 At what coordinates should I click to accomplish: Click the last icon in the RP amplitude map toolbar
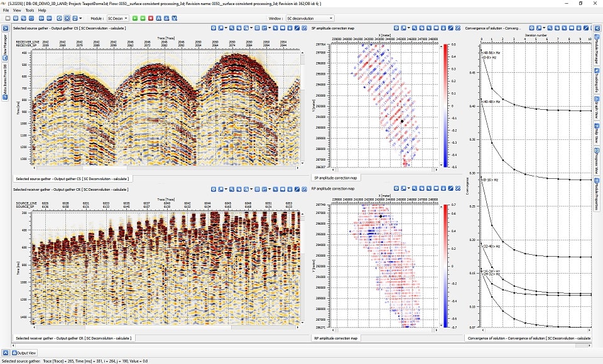pos(457,189)
